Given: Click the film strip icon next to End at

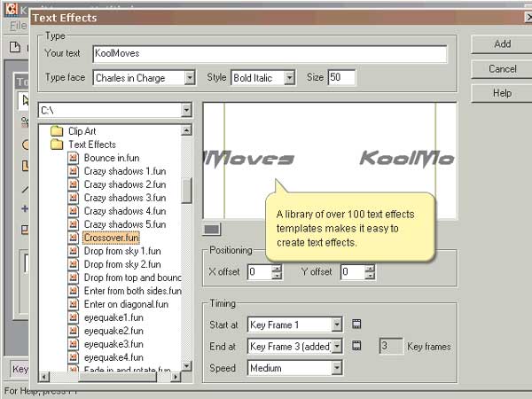Looking at the screenshot, I should 356,346.
